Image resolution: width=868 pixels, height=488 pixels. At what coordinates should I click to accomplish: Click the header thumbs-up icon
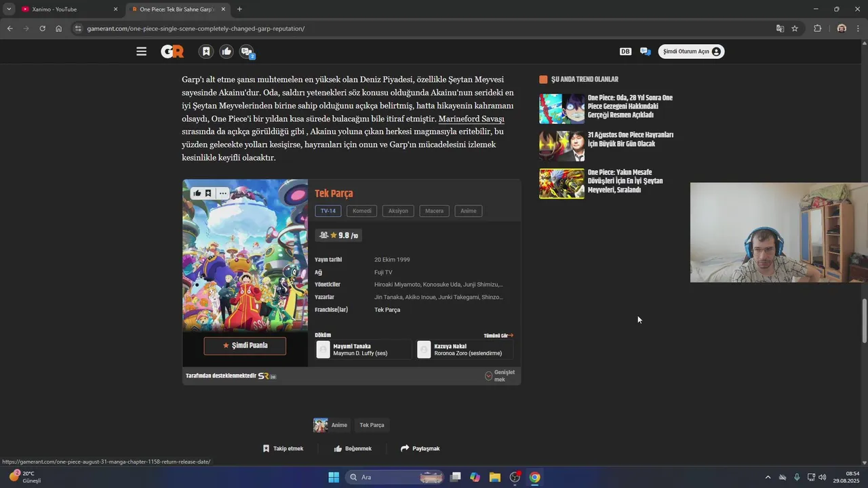point(226,52)
